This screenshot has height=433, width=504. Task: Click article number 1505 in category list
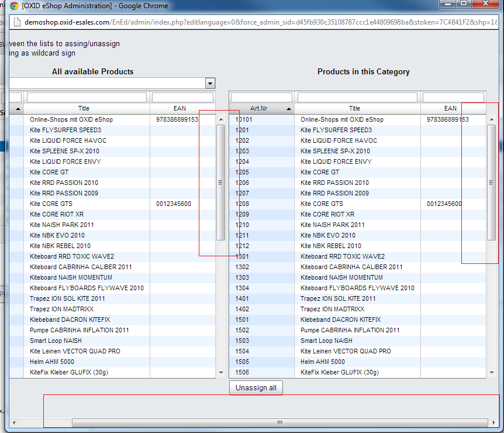242,362
